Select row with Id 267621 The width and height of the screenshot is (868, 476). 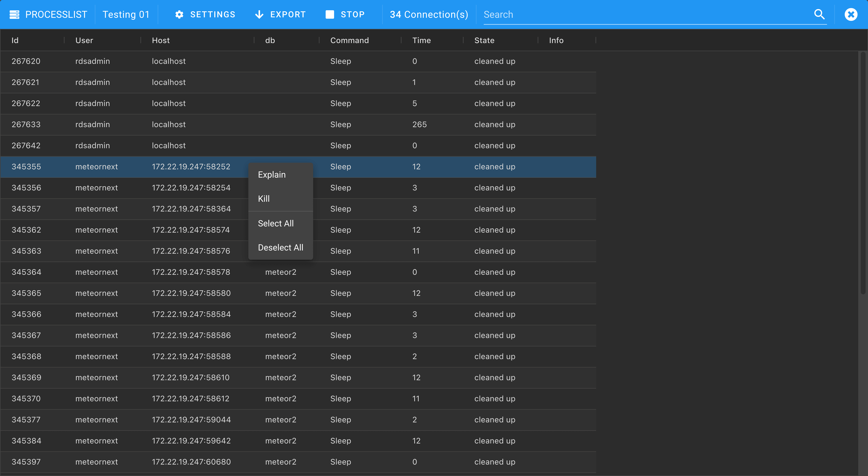pos(298,83)
